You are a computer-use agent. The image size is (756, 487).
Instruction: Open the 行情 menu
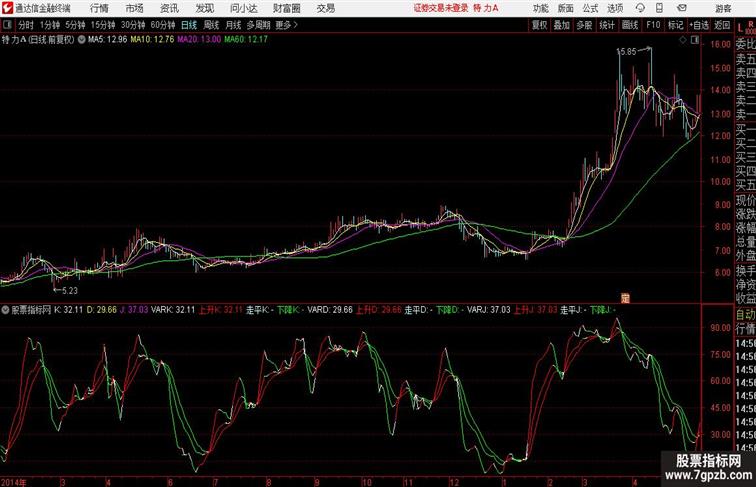(x=99, y=8)
